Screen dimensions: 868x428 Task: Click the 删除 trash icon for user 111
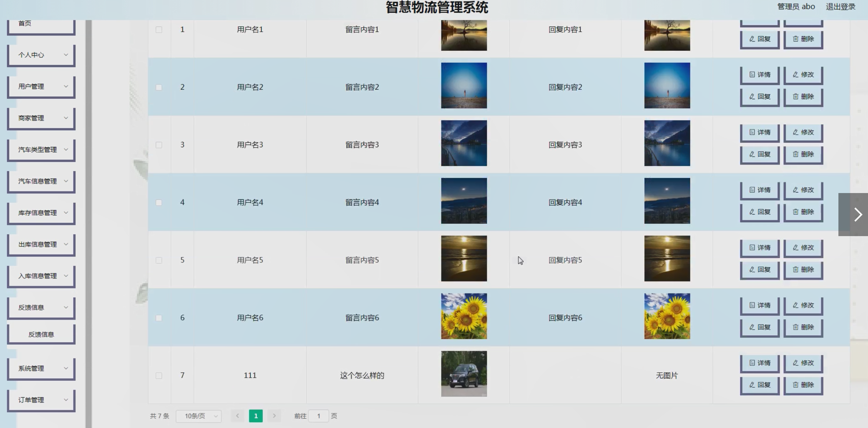click(795, 385)
